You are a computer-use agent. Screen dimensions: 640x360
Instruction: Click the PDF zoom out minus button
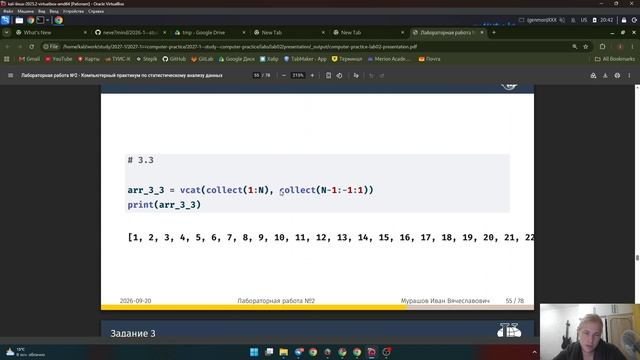284,76
